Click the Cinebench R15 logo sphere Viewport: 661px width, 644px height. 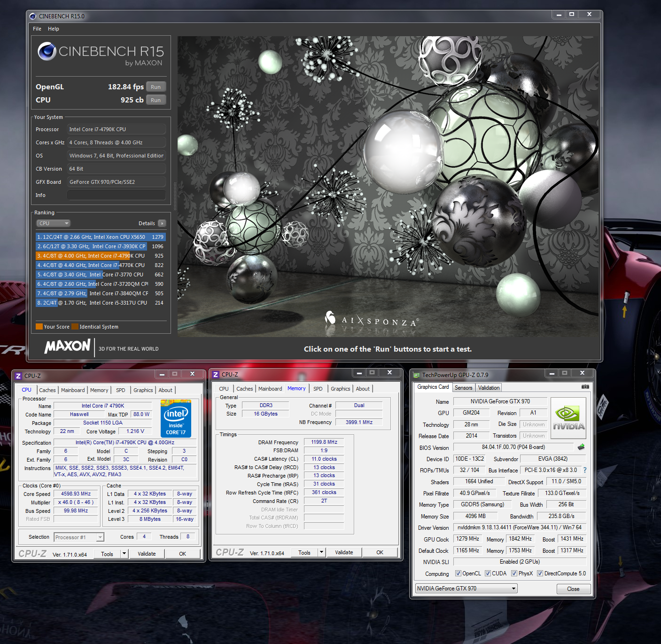tap(47, 51)
